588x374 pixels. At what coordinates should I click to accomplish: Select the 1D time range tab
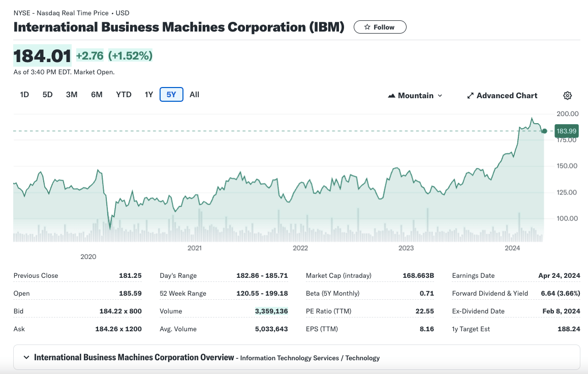24,95
